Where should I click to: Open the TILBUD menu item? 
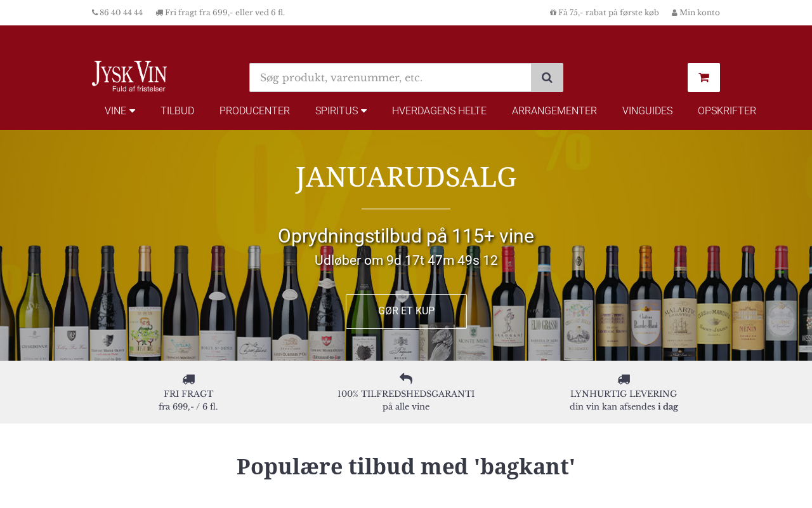point(177,110)
